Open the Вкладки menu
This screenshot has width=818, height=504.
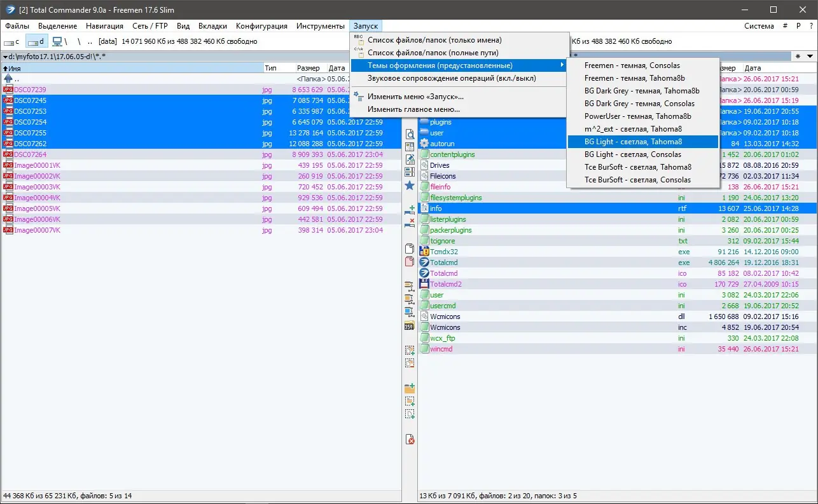pyautogui.click(x=212, y=26)
